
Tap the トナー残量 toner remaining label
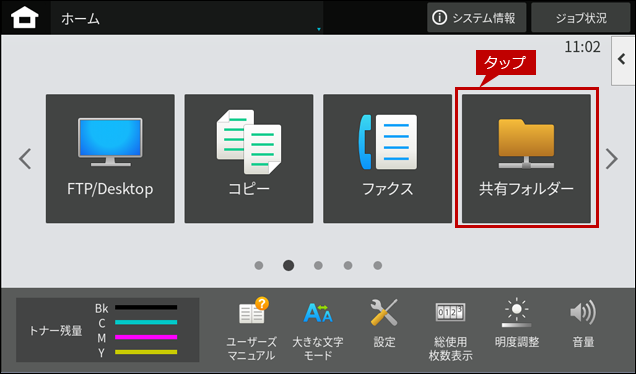[56, 331]
